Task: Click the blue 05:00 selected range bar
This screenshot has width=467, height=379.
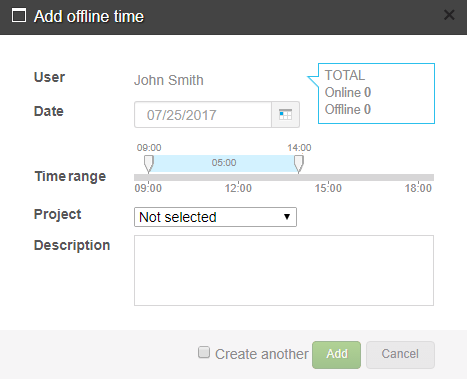Action: [x=224, y=163]
